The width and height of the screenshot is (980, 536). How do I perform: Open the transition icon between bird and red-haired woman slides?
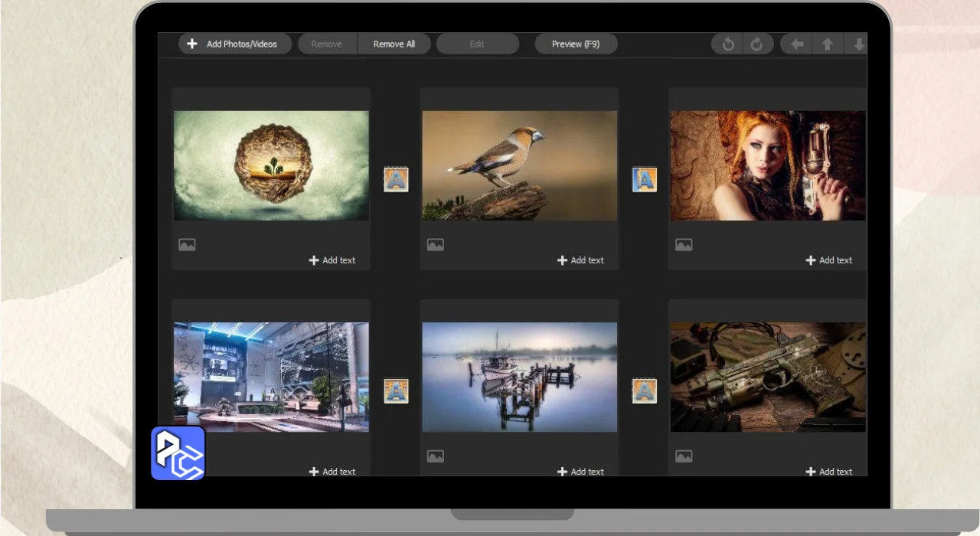(644, 180)
